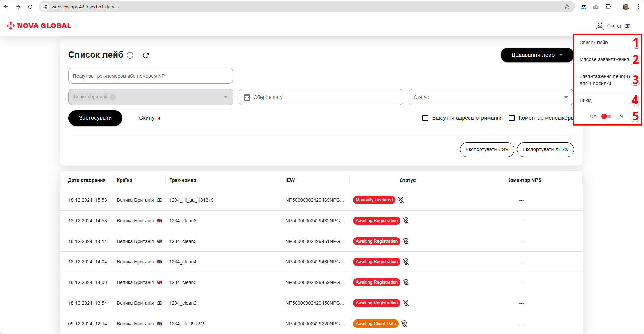The image size is (644, 334).
Task: Click the browser address bar URL
Action: tap(85, 7)
